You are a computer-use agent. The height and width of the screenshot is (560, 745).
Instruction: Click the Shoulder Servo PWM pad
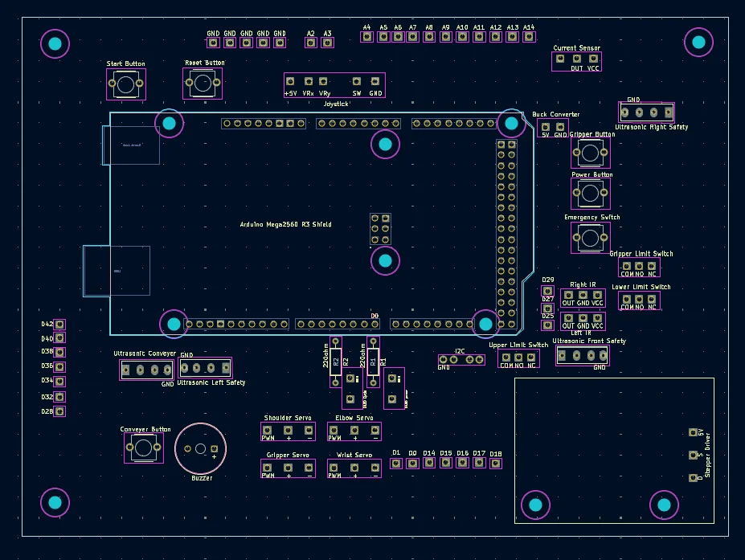click(268, 431)
